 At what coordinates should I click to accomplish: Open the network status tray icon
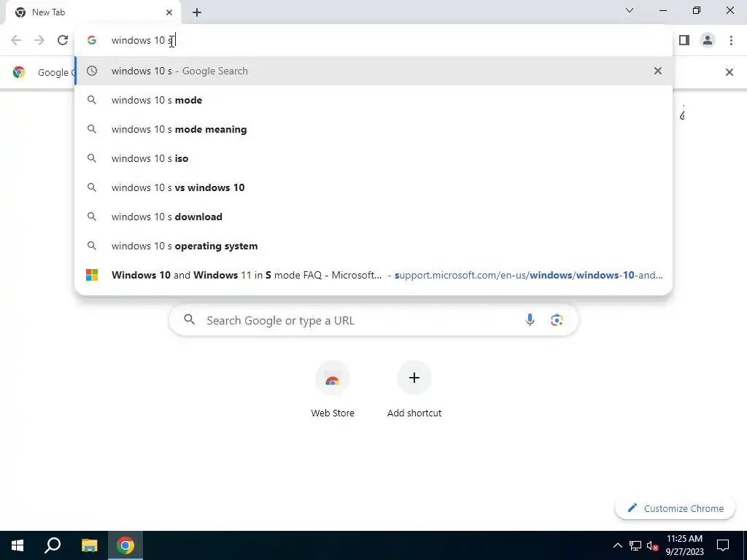635,545
